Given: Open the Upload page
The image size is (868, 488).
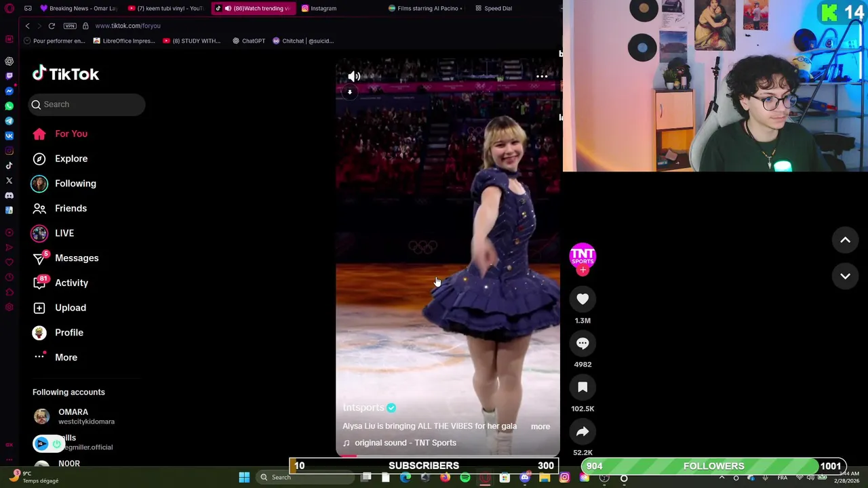Looking at the screenshot, I should 59,308.
